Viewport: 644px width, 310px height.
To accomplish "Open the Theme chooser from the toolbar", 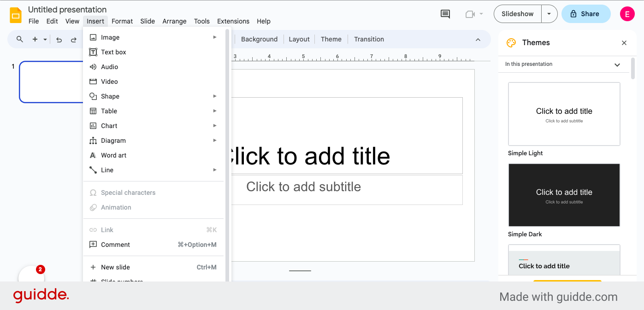I will [331, 39].
